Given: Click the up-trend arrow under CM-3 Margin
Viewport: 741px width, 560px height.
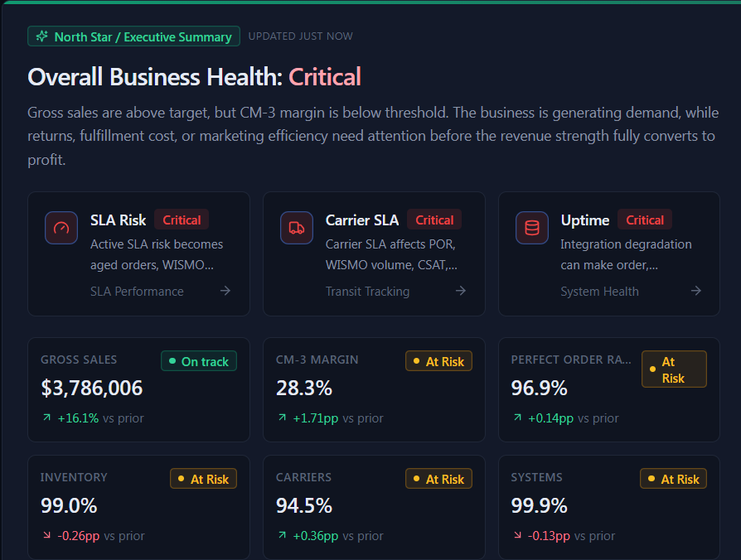Looking at the screenshot, I should pos(282,418).
